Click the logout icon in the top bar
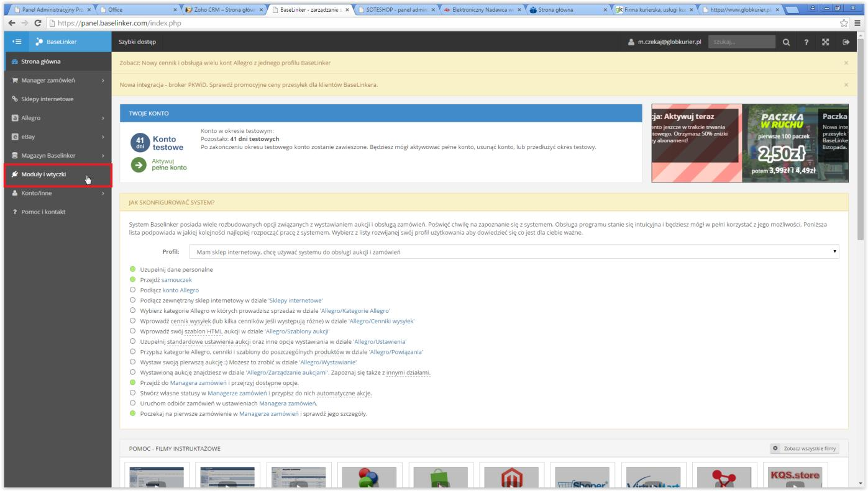The image size is (868, 491). [846, 42]
